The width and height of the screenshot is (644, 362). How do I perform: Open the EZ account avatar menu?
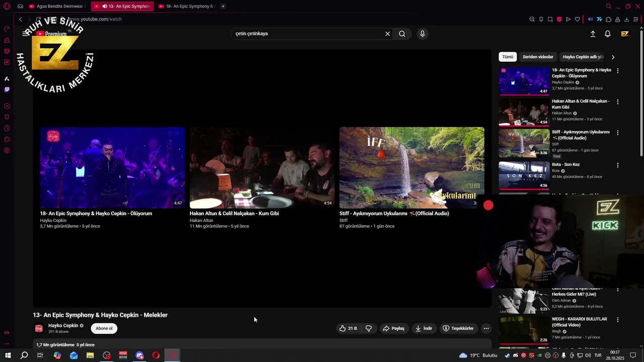click(x=625, y=34)
